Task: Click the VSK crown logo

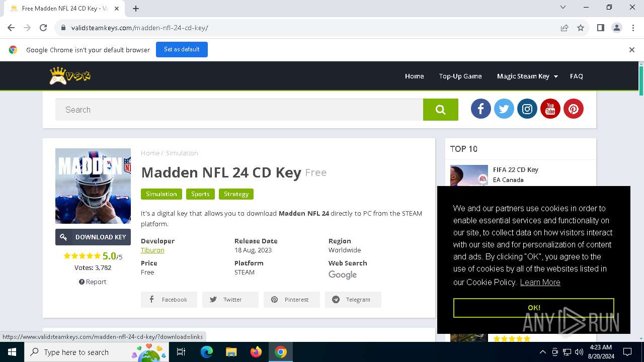Action: (x=70, y=76)
